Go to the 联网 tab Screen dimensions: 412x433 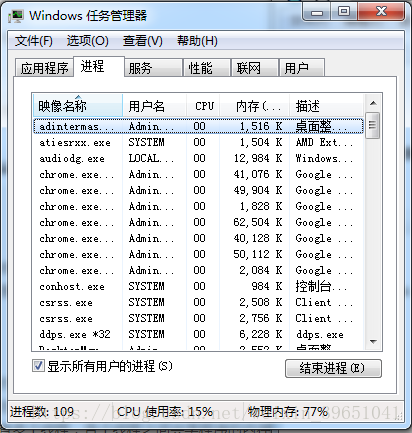pos(255,68)
